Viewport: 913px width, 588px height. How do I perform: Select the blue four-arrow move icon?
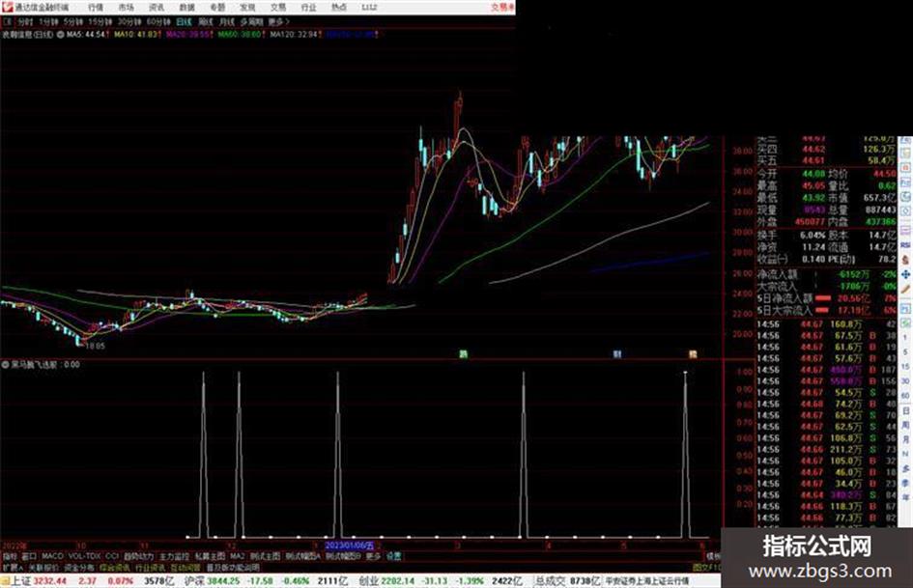click(905, 274)
